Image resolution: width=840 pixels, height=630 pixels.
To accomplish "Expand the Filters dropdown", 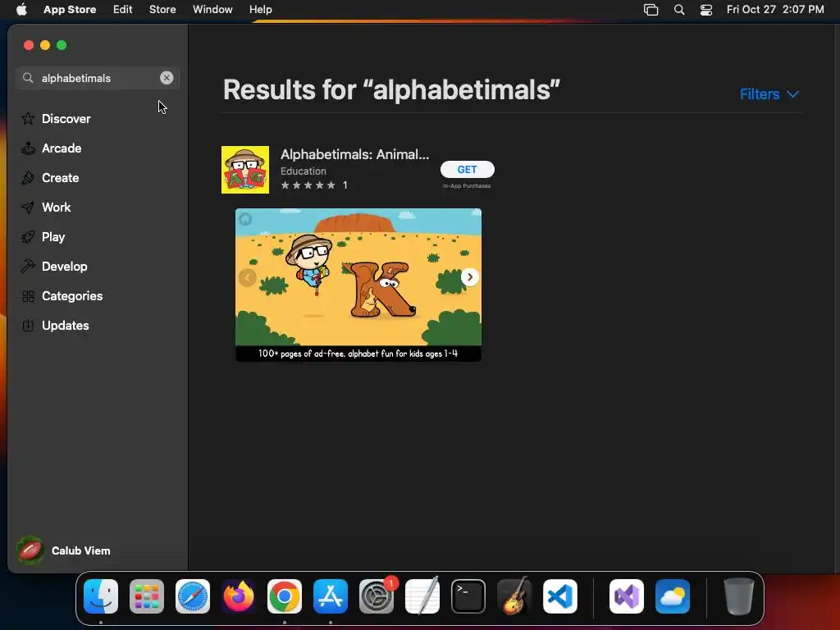I will click(x=769, y=94).
